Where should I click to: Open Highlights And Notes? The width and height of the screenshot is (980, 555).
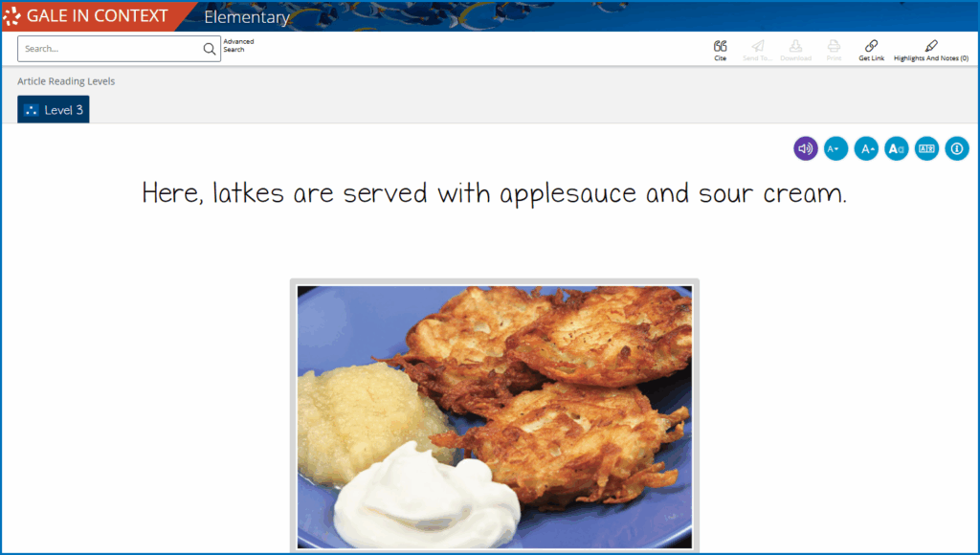point(930,46)
